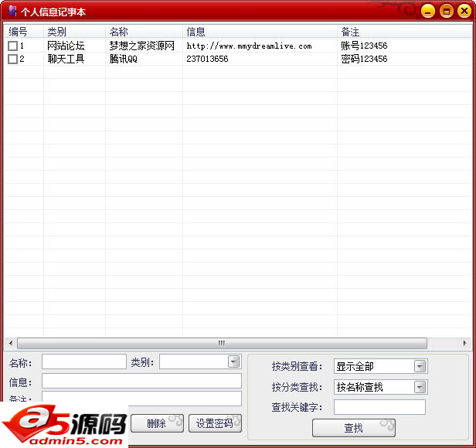Click the http://www.mmydreamlive.com info cell
The height and width of the screenshot is (448, 476).
click(250, 46)
